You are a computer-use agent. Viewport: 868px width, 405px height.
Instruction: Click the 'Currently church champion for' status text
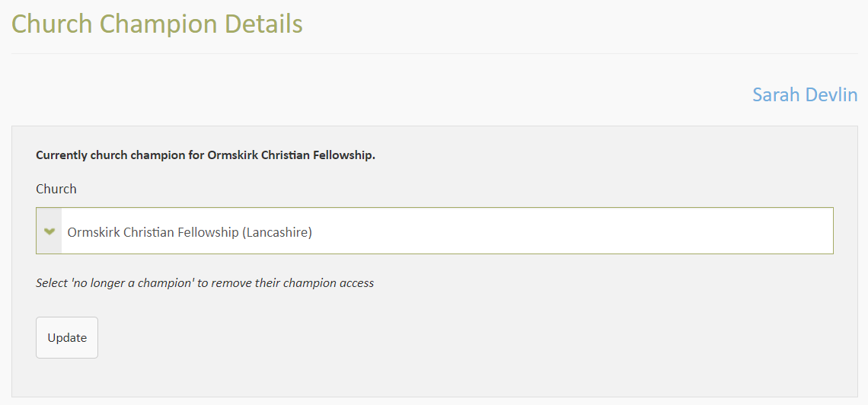[x=120, y=155]
